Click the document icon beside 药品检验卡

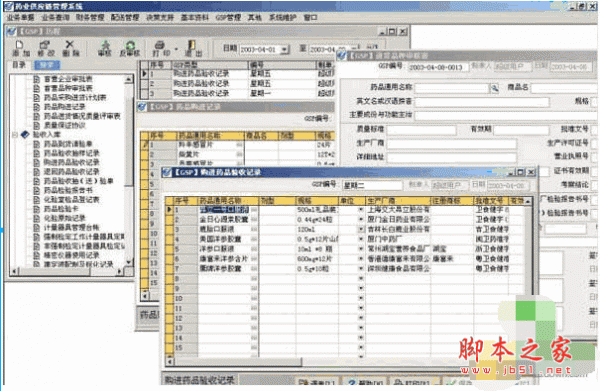click(37, 209)
